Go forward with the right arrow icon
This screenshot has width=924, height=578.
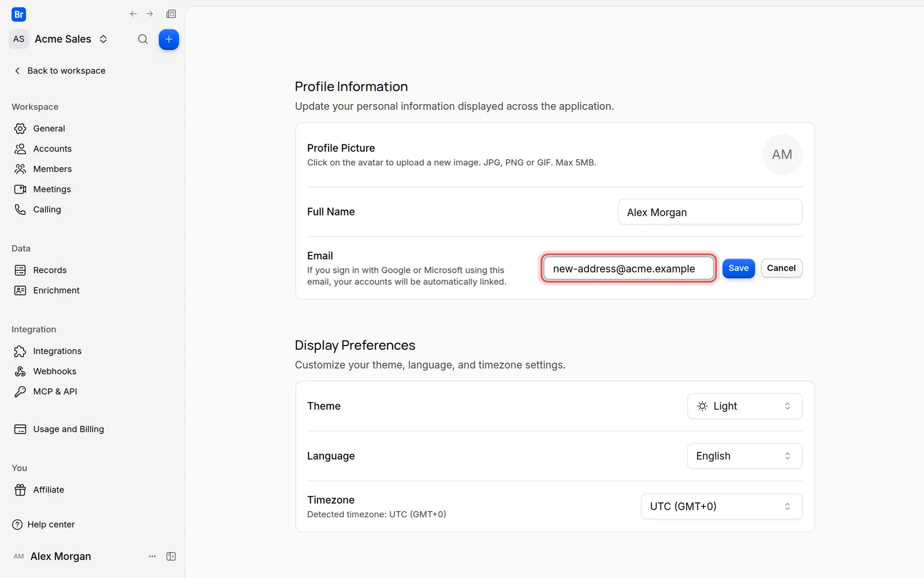coord(150,14)
